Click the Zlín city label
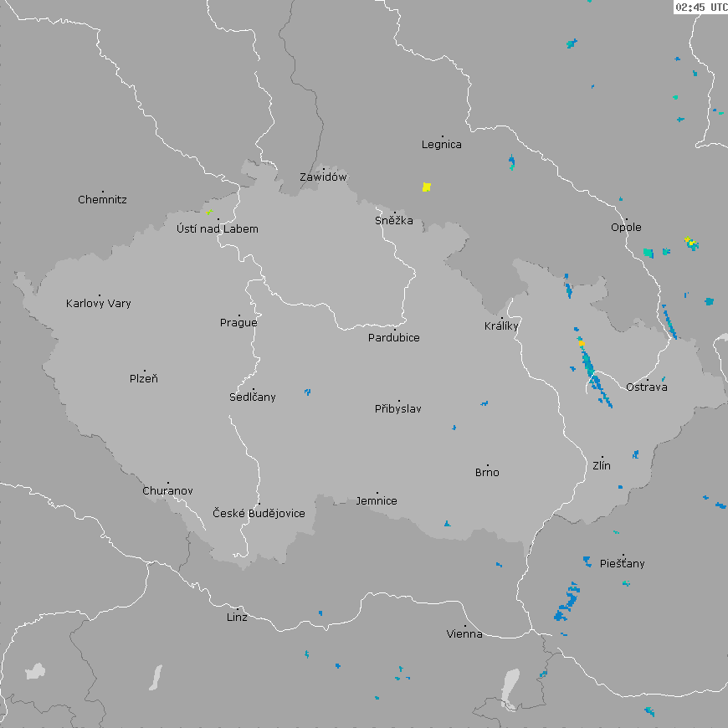Image resolution: width=728 pixels, height=728 pixels. pyautogui.click(x=602, y=465)
